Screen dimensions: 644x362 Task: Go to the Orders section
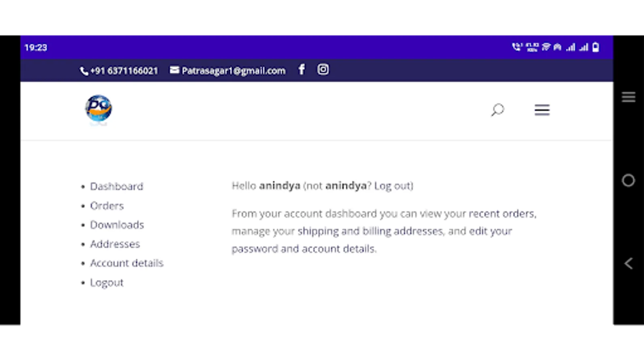click(x=107, y=206)
